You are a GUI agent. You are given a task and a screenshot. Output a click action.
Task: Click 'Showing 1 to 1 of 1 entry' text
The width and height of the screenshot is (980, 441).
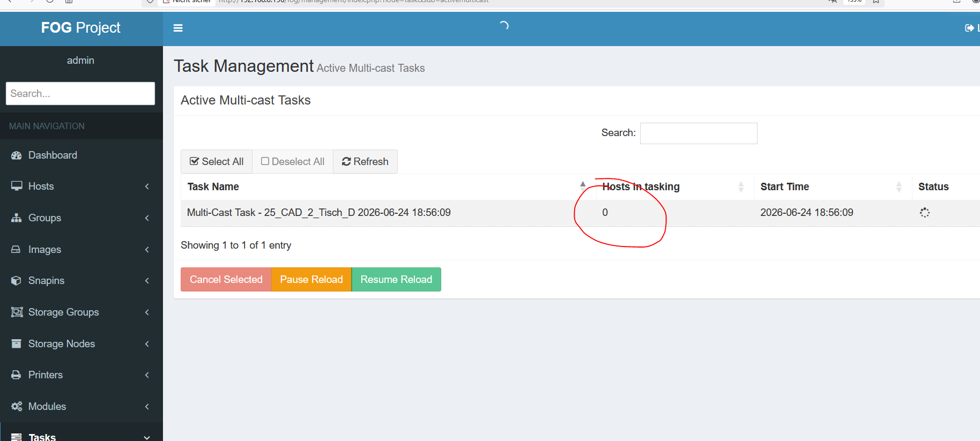click(236, 245)
